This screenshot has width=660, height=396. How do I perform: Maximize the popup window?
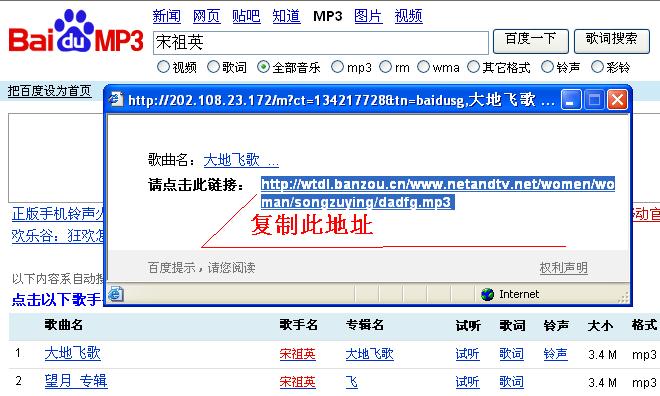click(x=594, y=100)
